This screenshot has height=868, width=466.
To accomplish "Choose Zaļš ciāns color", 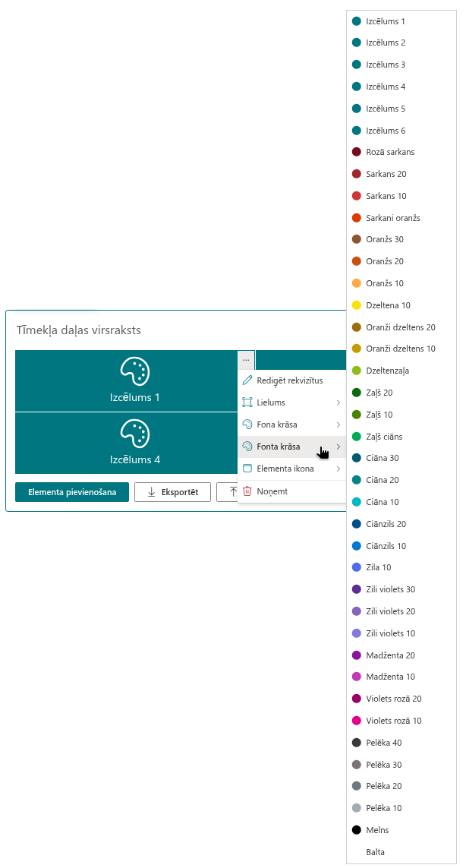I will [401, 437].
